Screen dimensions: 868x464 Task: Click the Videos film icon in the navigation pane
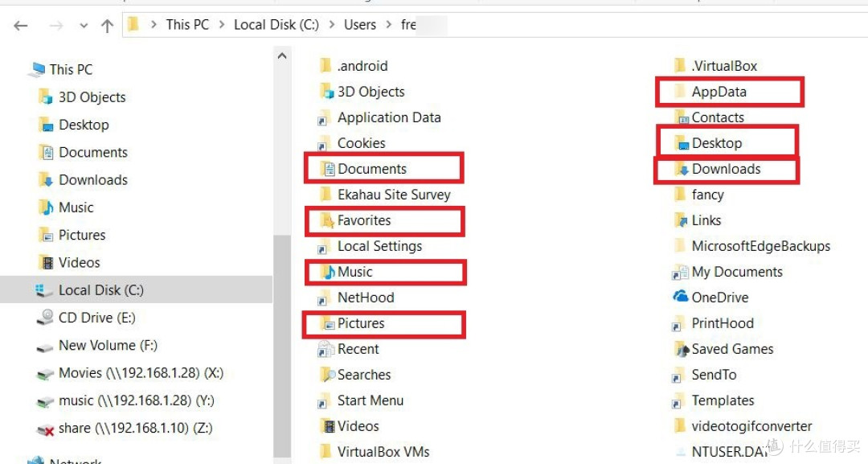47,262
